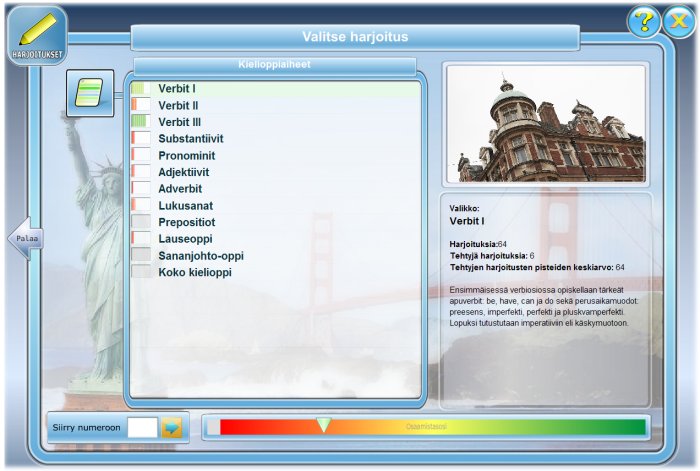Image resolution: width=700 pixels, height=471 pixels.
Task: Open the Lauseoppi topic
Action: tap(275, 239)
